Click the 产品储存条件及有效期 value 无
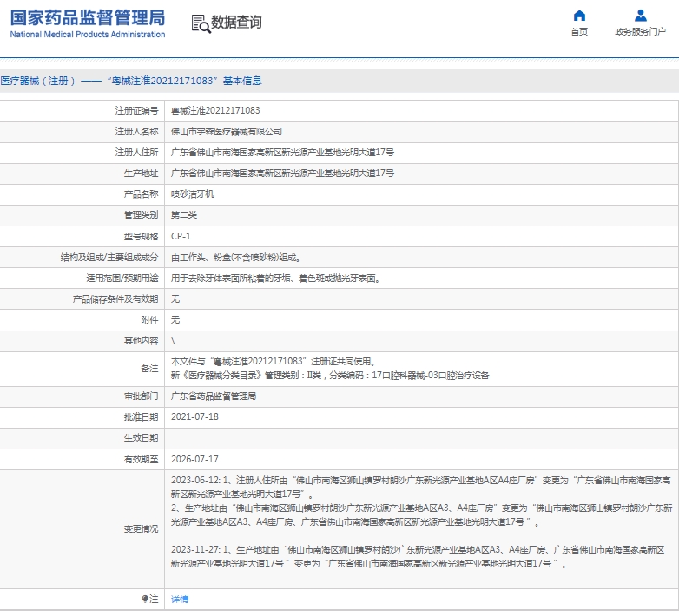 pyautogui.click(x=175, y=299)
